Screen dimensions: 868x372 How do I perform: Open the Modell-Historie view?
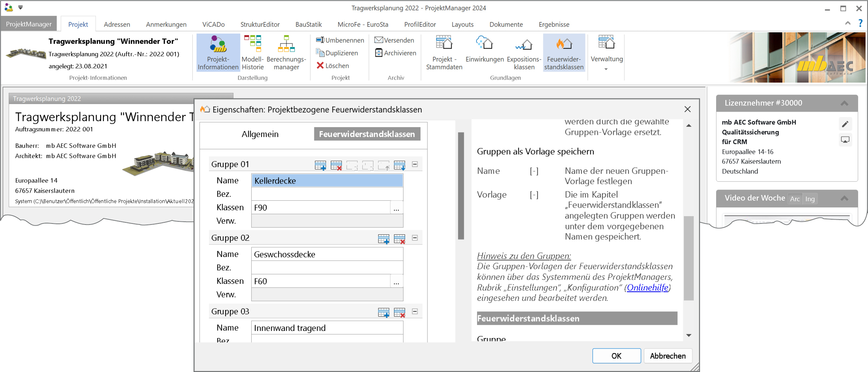pos(253,53)
